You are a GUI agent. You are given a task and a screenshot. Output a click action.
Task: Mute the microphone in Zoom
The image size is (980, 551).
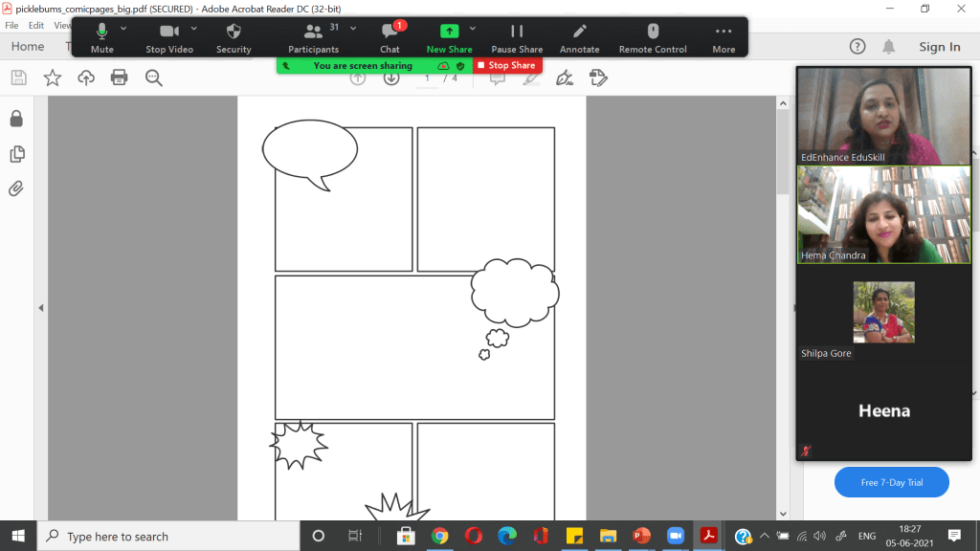click(x=101, y=37)
